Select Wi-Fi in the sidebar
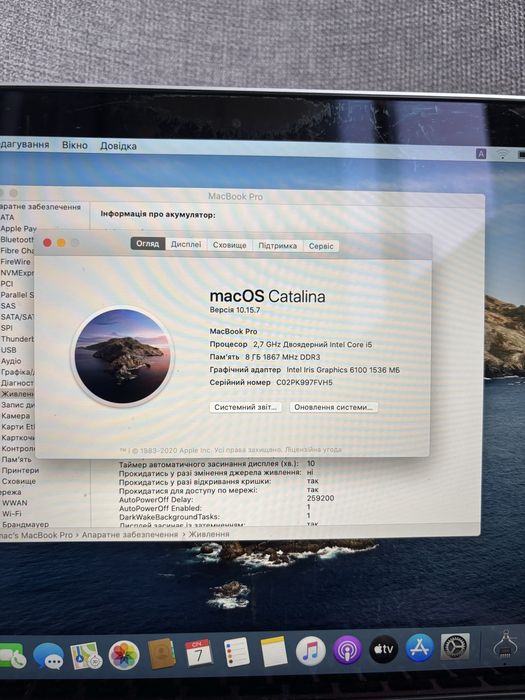This screenshot has height=700, width=525. click(12, 513)
